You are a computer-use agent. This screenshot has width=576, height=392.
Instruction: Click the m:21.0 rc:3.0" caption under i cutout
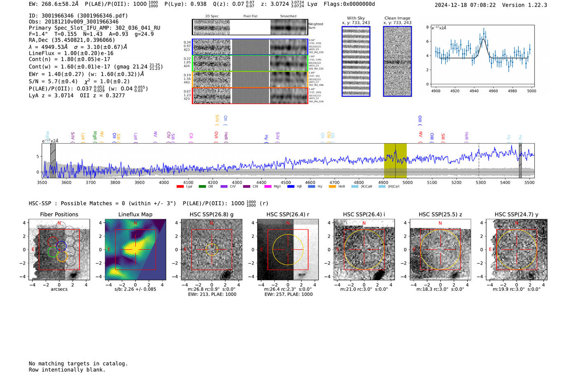point(364,289)
